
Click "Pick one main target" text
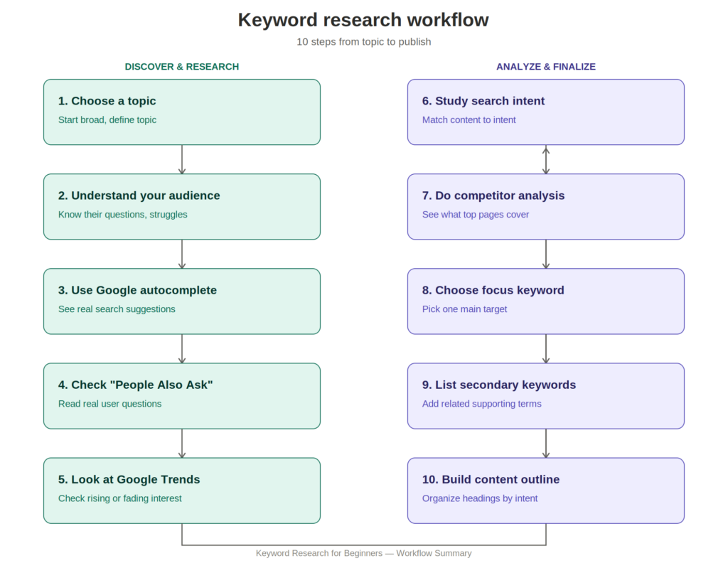464,309
